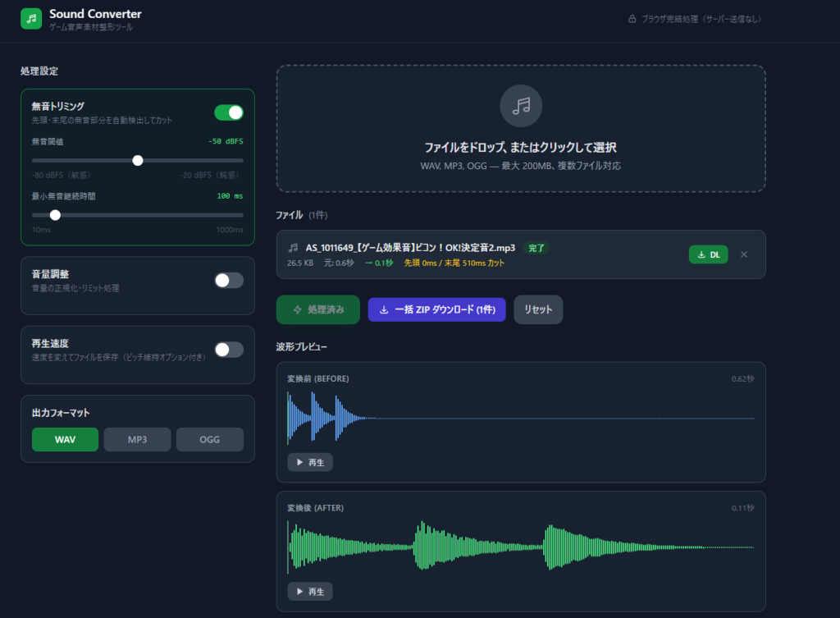
Task: Play the 変換前 (BEFORE) waveform audio
Action: pyautogui.click(x=309, y=463)
